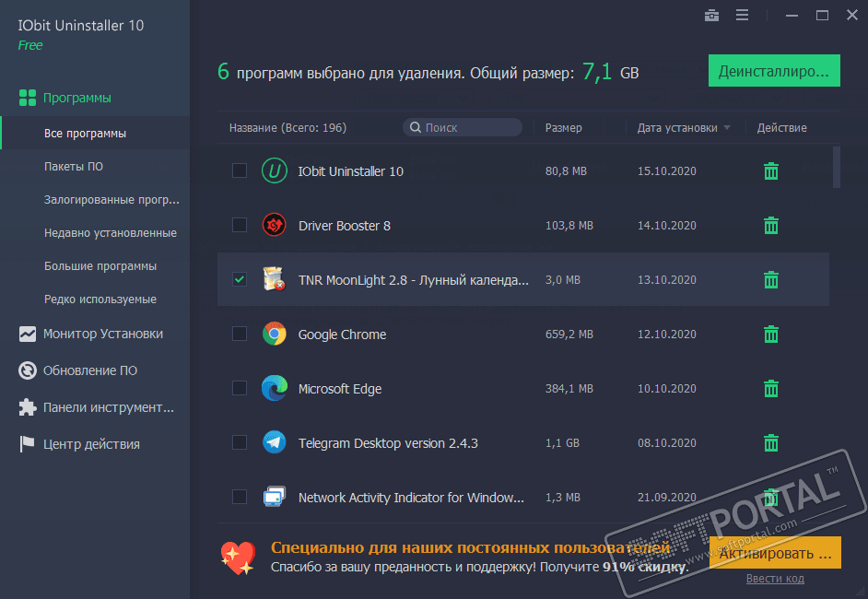Click trash icon for Microsoft Edge
This screenshot has height=599, width=868.
point(770,388)
